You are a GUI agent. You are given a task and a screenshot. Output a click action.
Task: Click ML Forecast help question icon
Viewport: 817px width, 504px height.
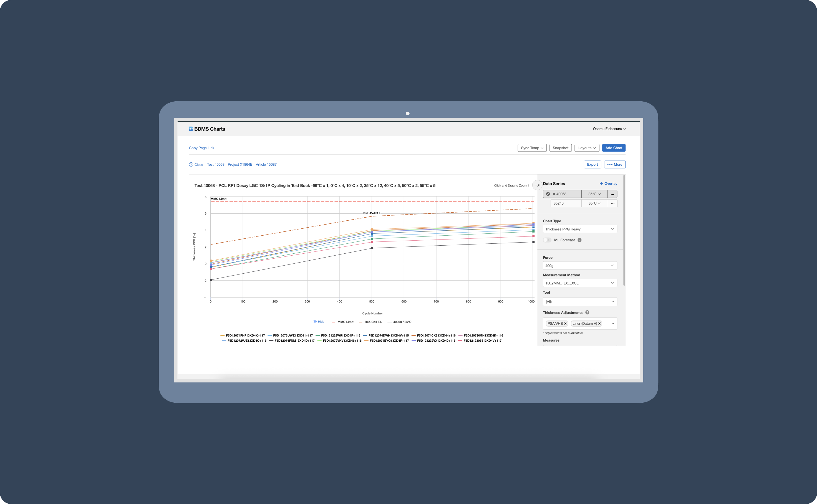point(579,240)
